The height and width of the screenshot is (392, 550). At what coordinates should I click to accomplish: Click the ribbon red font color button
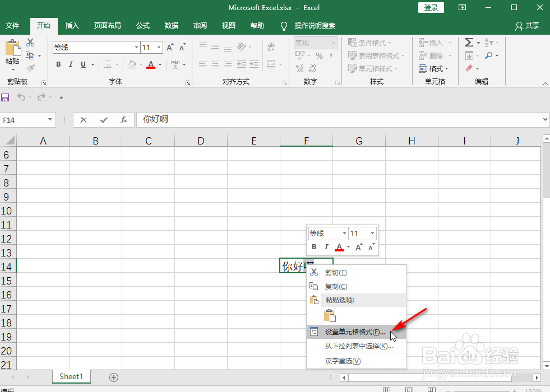151,64
